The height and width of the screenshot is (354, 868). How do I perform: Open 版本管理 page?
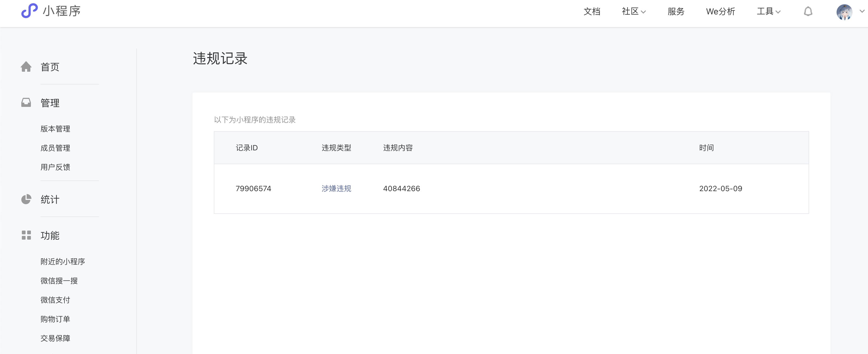coord(55,128)
